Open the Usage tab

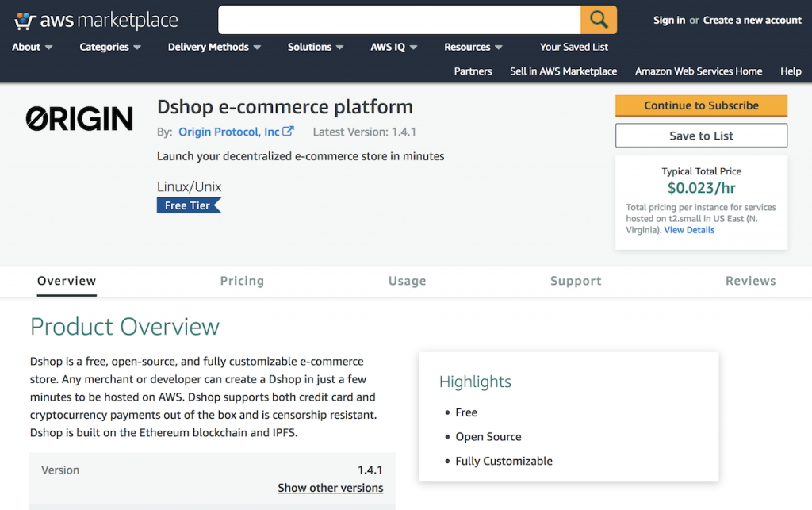coord(407,281)
